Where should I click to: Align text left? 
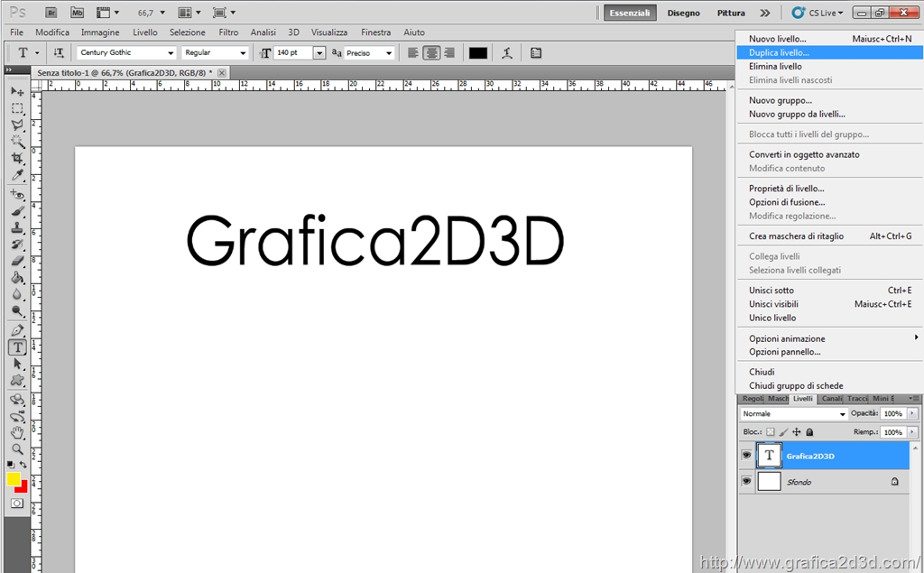pos(413,53)
